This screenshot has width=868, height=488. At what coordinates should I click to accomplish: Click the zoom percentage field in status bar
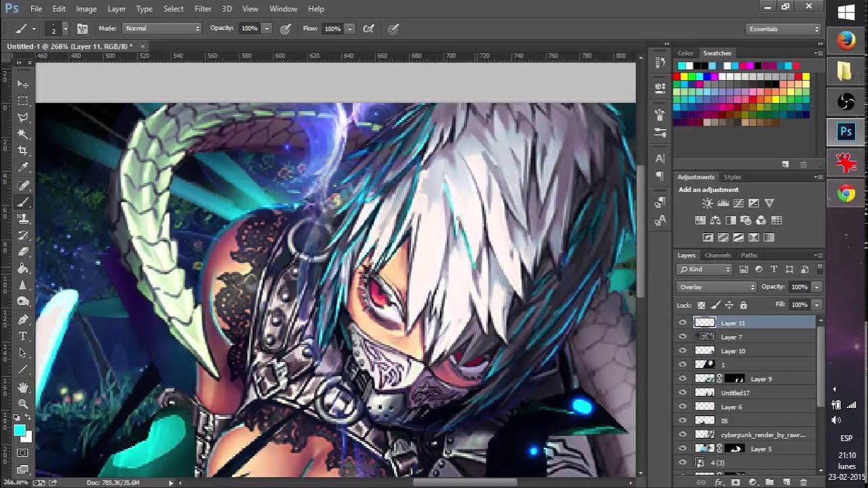(x=14, y=483)
